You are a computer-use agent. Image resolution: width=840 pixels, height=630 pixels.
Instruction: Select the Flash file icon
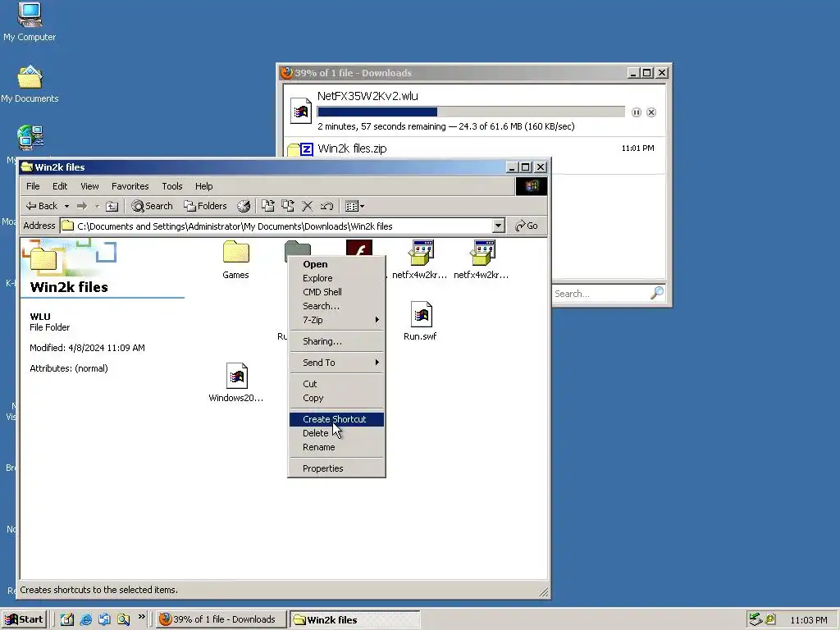point(359,248)
